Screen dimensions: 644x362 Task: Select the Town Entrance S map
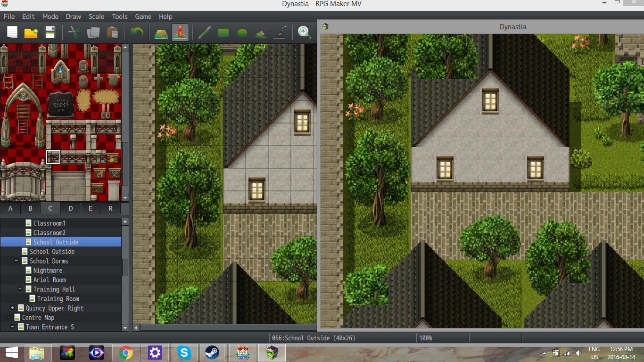[50, 327]
